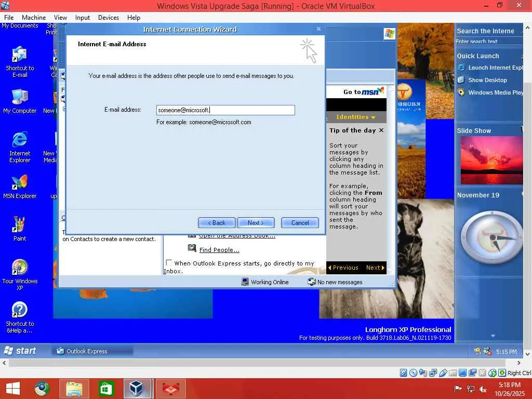Click the Action Center flag in host tray
532x399 pixels.
coord(458,389)
